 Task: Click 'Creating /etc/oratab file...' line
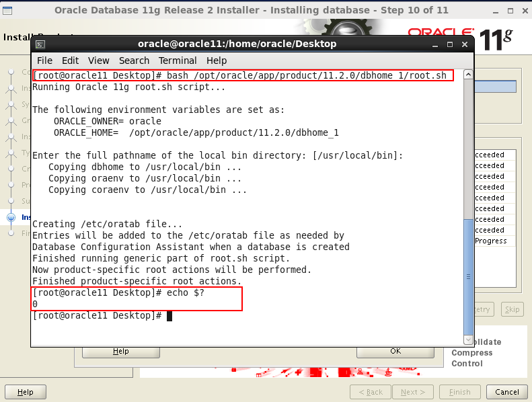107,225
